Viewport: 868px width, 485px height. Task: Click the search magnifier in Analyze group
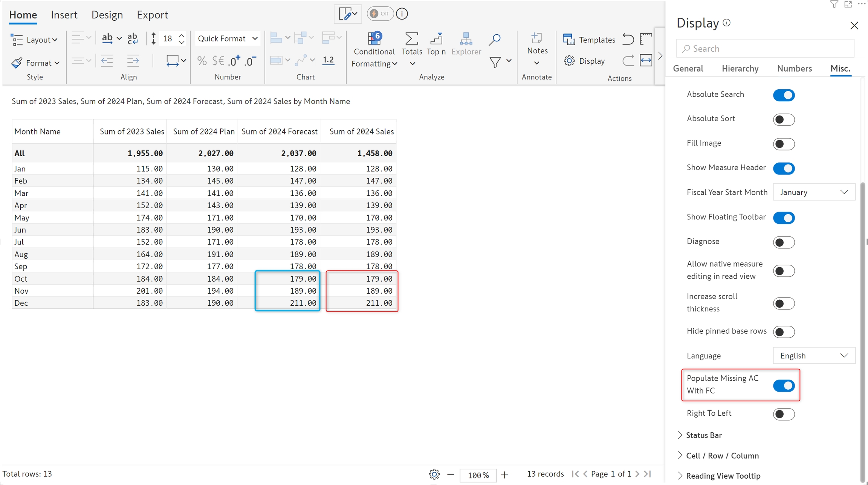(x=494, y=40)
